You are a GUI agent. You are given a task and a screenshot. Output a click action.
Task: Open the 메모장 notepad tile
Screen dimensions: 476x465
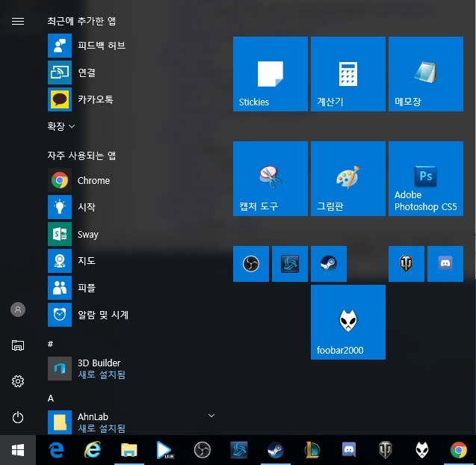pos(426,74)
